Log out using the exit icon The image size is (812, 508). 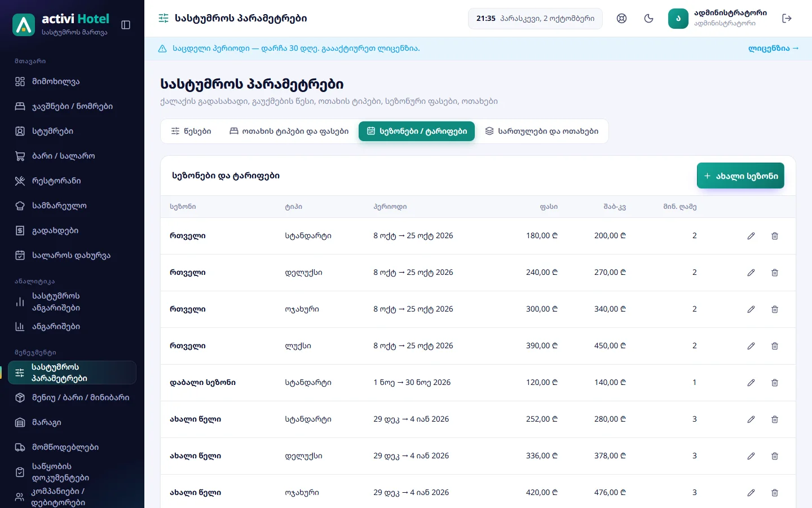pyautogui.click(x=787, y=19)
